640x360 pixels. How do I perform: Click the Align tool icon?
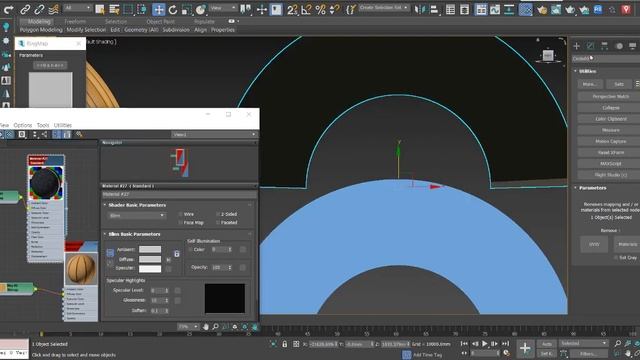[x=434, y=9]
